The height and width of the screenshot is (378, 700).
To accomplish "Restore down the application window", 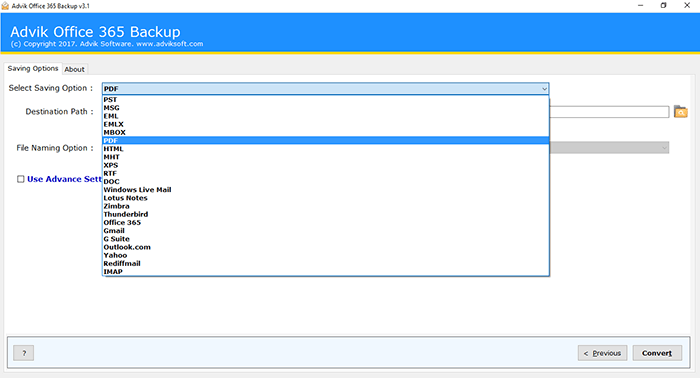I will pos(663,5).
